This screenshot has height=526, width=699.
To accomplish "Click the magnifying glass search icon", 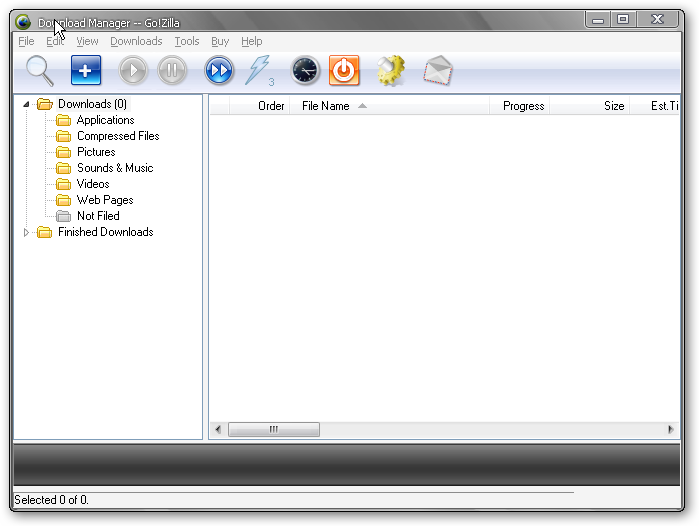I will (40, 71).
